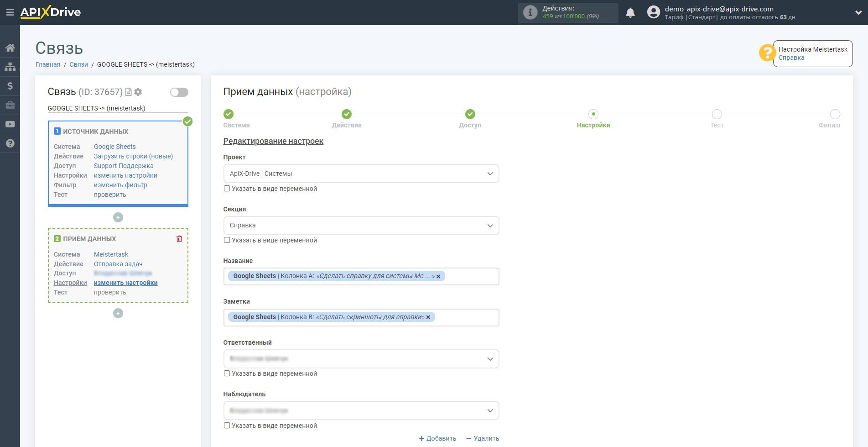Click the yellow help question icon
The height and width of the screenshot is (447, 868).
pyautogui.click(x=767, y=53)
